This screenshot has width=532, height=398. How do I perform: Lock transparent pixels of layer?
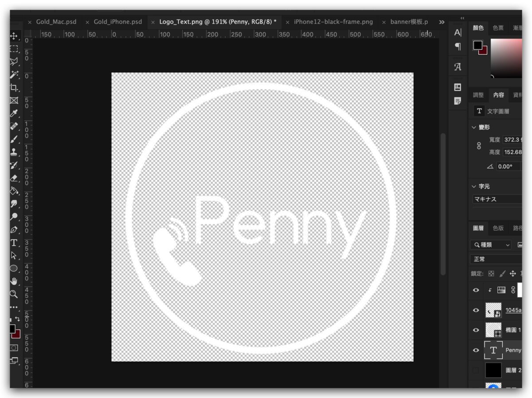tap(491, 274)
